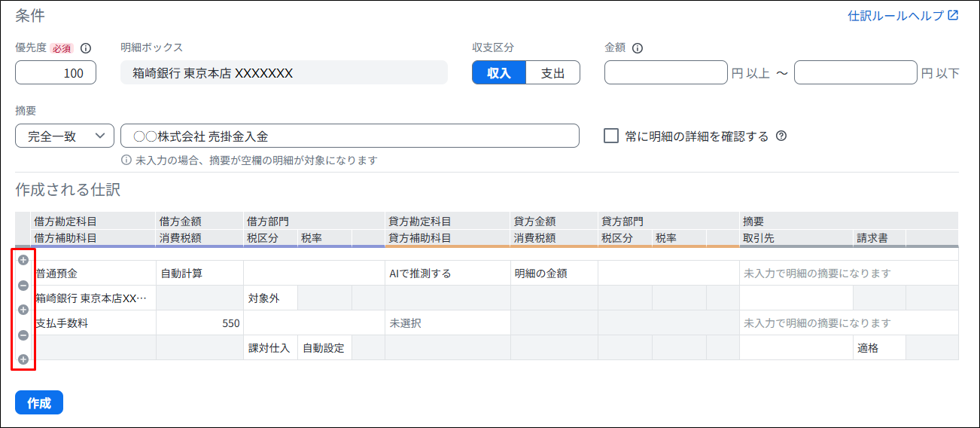Click the 円以上 minimum amount field
The height and width of the screenshot is (428, 980).
click(665, 73)
